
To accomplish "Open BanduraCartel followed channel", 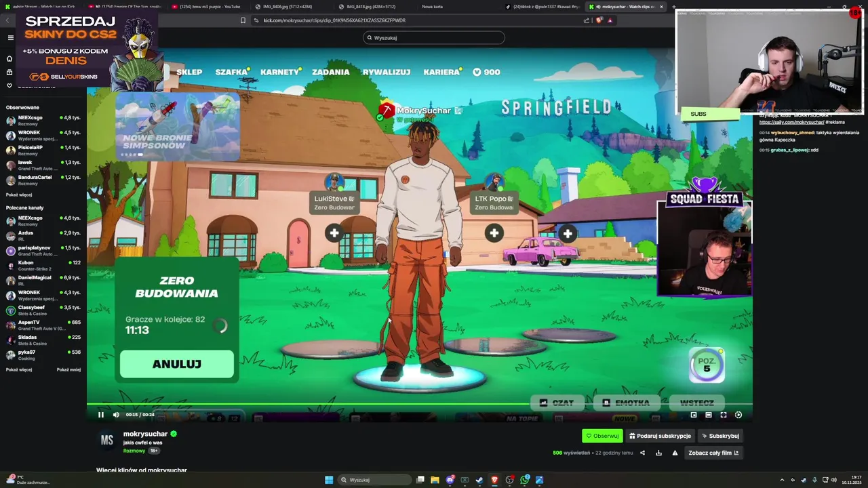I will [43, 180].
